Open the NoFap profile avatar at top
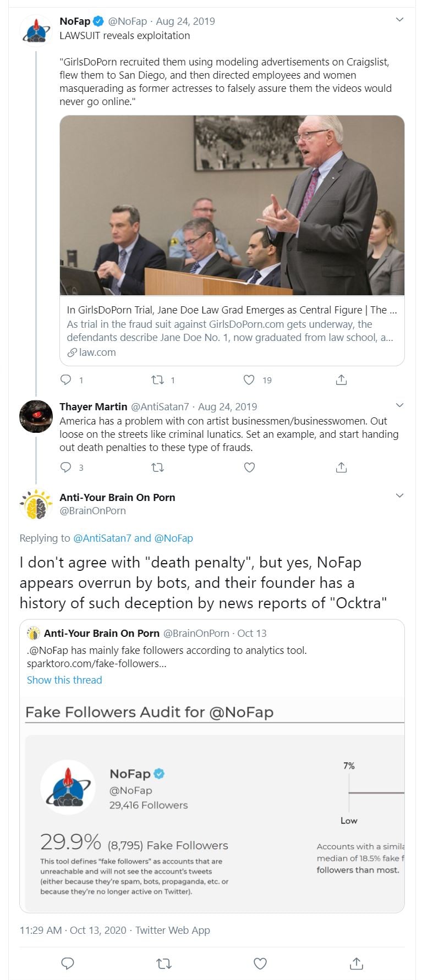Viewport: 422px width, 980px height. [x=36, y=31]
